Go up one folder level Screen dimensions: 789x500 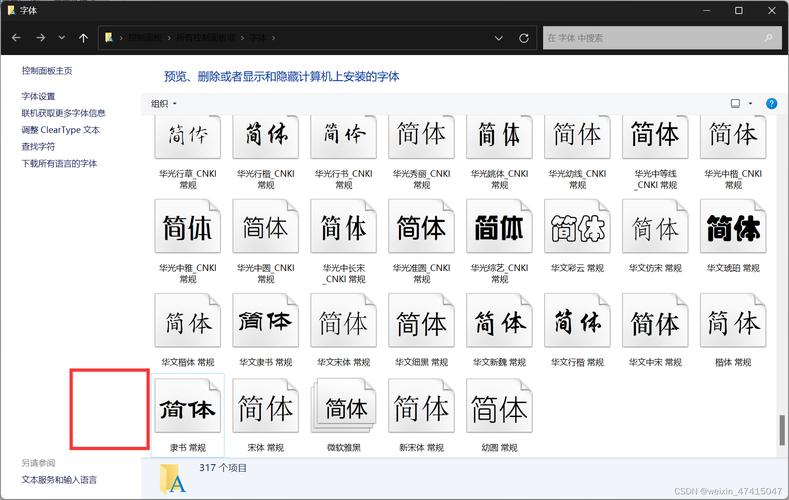(84, 38)
